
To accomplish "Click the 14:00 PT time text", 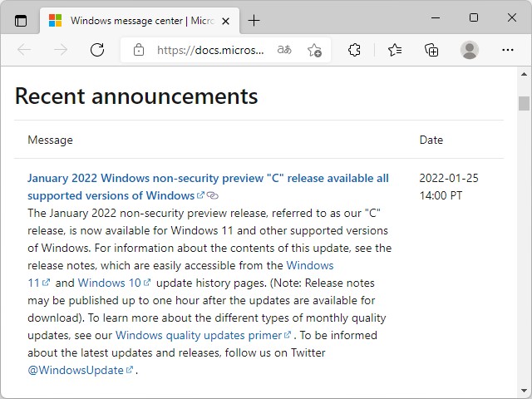I will click(x=441, y=195).
